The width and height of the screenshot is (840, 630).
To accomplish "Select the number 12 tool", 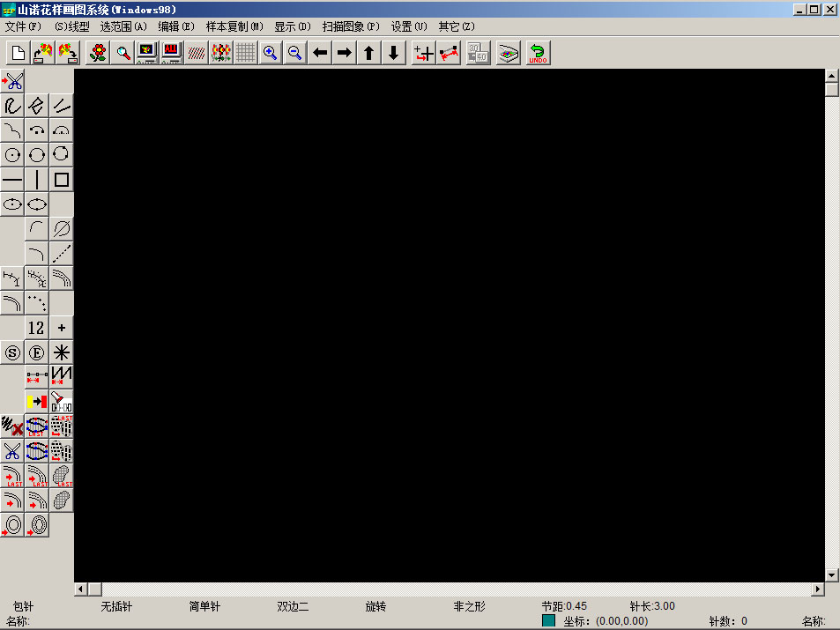I will pyautogui.click(x=36, y=328).
